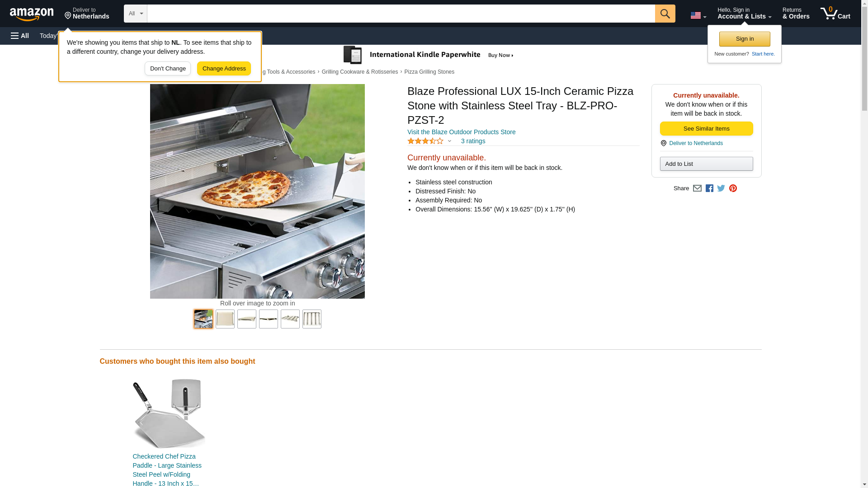The height and width of the screenshot is (488, 868).
Task: Expand the star rating breakdown arrow
Action: pos(449,141)
